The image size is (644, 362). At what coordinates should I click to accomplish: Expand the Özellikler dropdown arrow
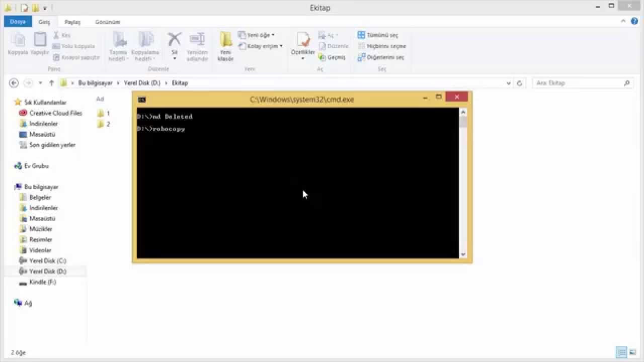click(x=303, y=58)
